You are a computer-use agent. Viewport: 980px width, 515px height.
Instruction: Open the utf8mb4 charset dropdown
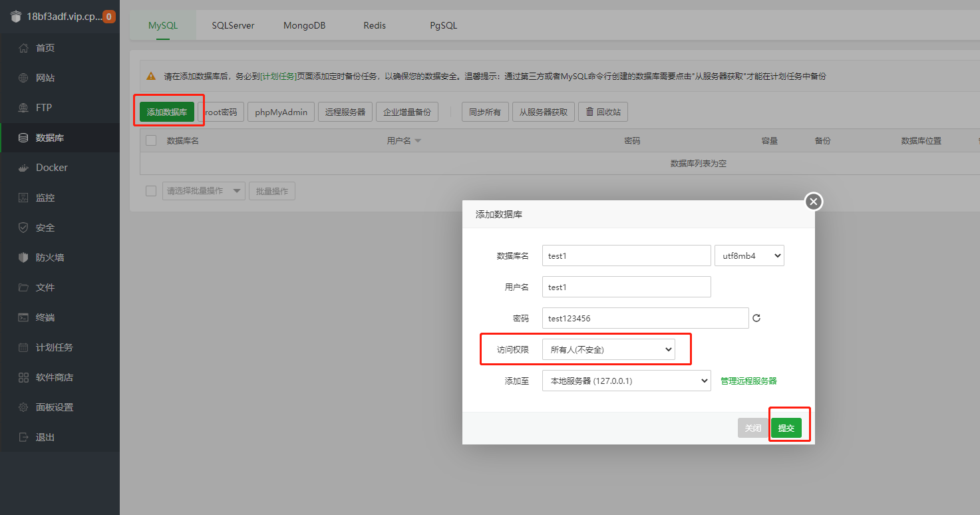[749, 256]
